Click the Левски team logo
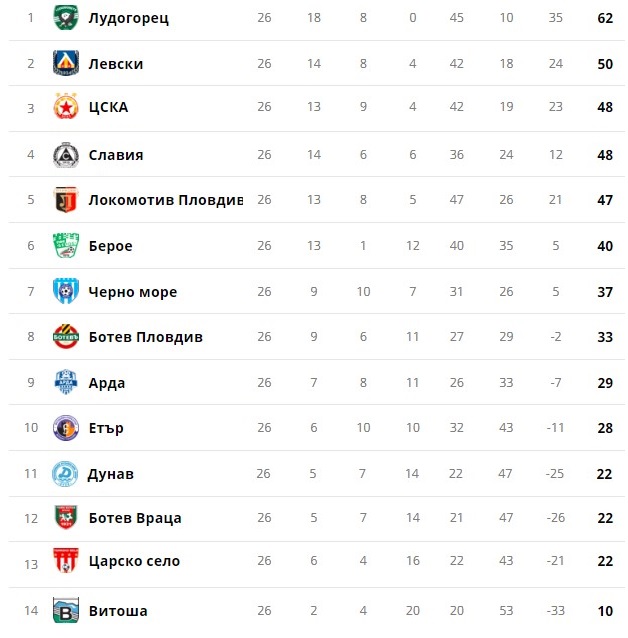 pyautogui.click(x=66, y=63)
